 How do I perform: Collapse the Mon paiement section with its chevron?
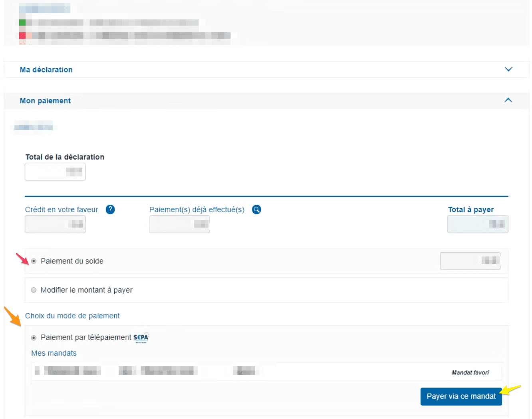[508, 101]
